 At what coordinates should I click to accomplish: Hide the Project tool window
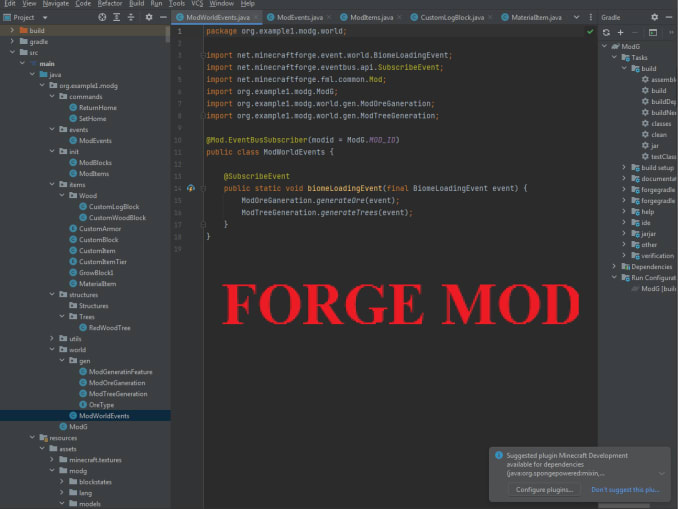(x=163, y=17)
